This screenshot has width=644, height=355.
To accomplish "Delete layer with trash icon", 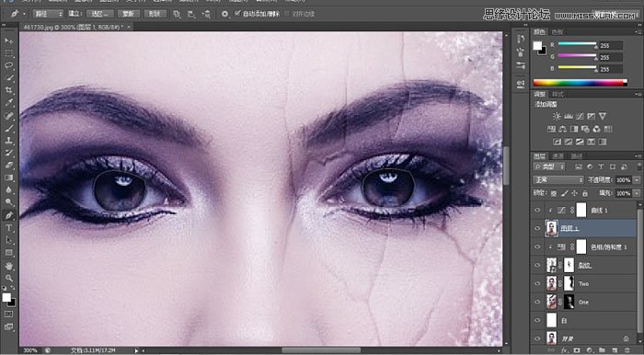I will click(627, 350).
